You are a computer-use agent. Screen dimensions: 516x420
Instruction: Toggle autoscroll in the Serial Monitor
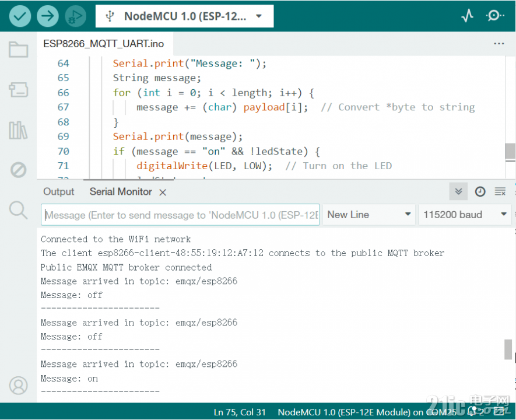tap(458, 191)
